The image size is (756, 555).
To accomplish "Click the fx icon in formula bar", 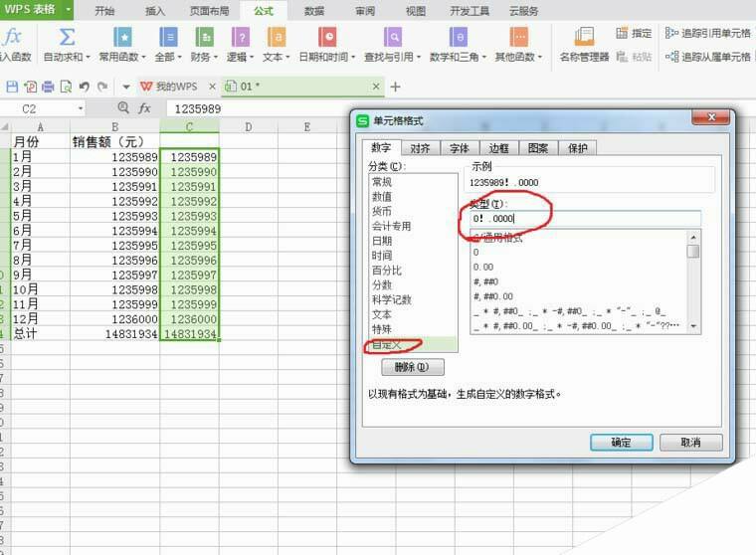I will pyautogui.click(x=144, y=108).
